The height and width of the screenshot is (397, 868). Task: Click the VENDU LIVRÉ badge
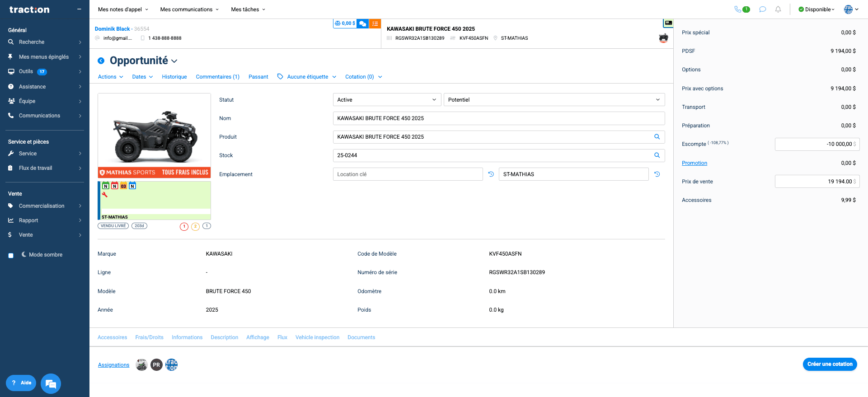(113, 226)
